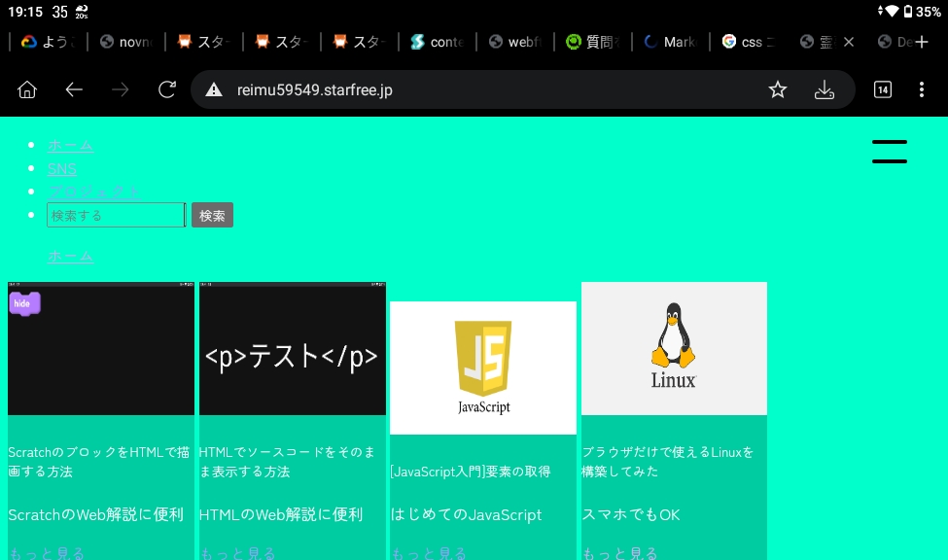Toggle the site's hamburger navigation menu

(889, 151)
